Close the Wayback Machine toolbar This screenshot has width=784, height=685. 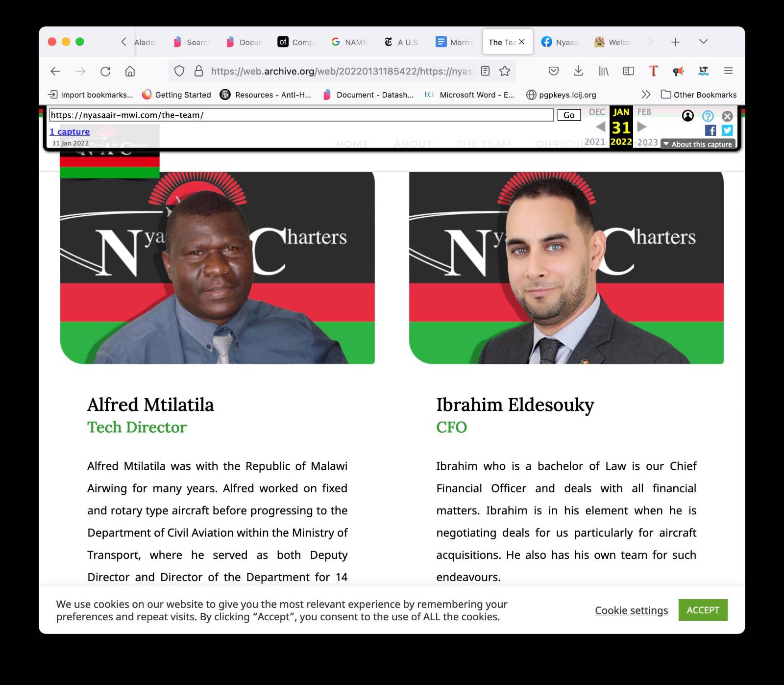(727, 116)
